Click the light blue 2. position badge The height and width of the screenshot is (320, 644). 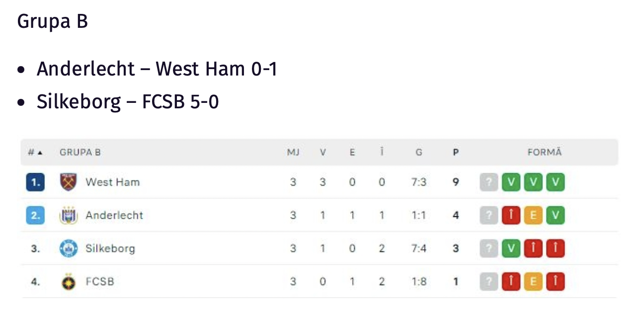coord(35,215)
